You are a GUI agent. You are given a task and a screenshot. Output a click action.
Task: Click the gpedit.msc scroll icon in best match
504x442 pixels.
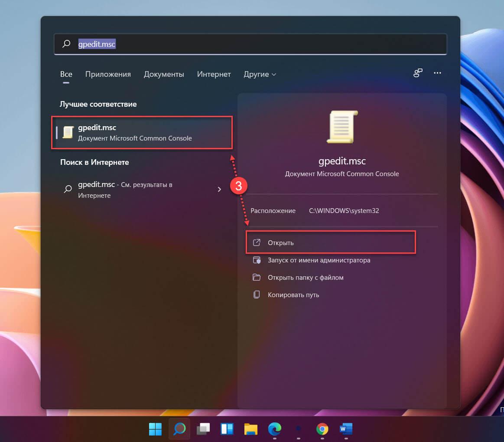(68, 132)
